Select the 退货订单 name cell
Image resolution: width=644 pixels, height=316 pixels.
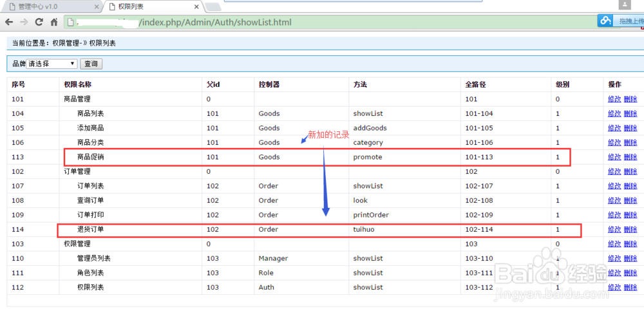(90, 229)
